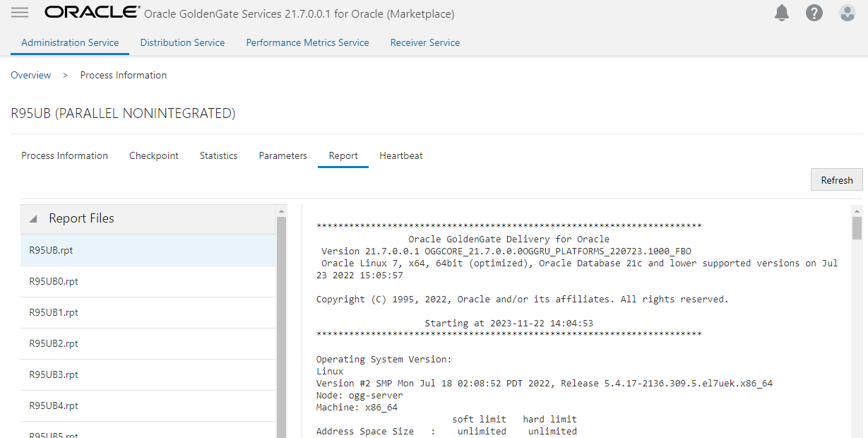This screenshot has height=438, width=868.
Task: Click the file list scroll-up arrow
Action: (x=281, y=211)
